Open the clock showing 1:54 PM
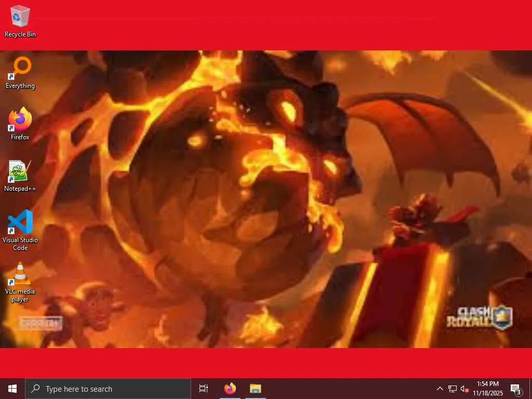The width and height of the screenshot is (532, 399). coord(487,389)
